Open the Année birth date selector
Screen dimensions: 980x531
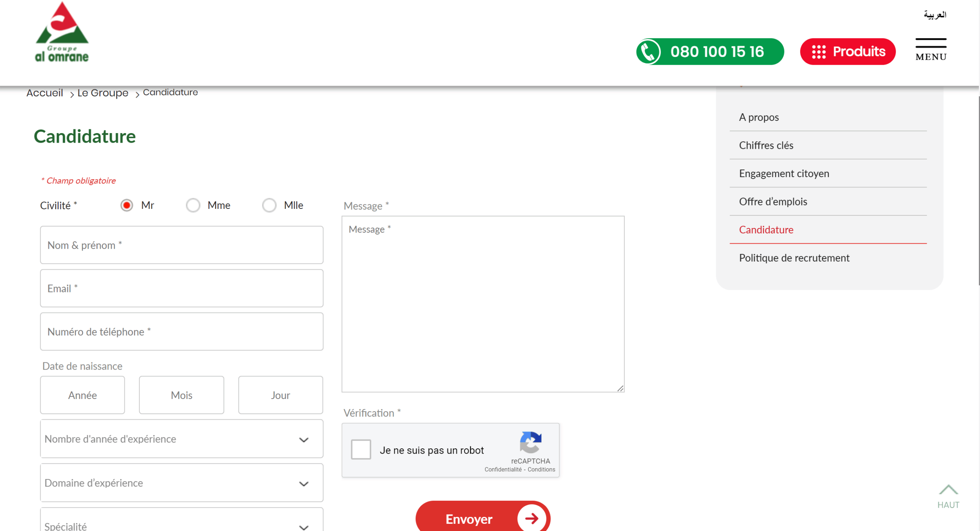(x=82, y=395)
